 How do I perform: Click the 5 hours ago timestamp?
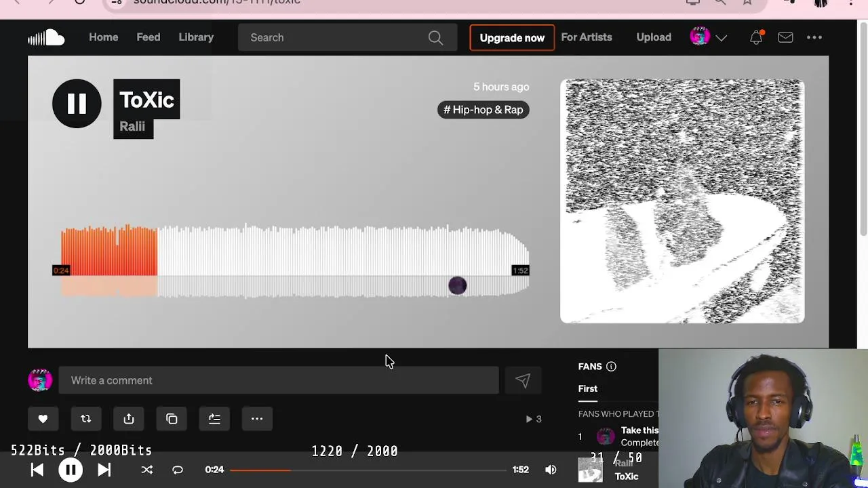501,87
